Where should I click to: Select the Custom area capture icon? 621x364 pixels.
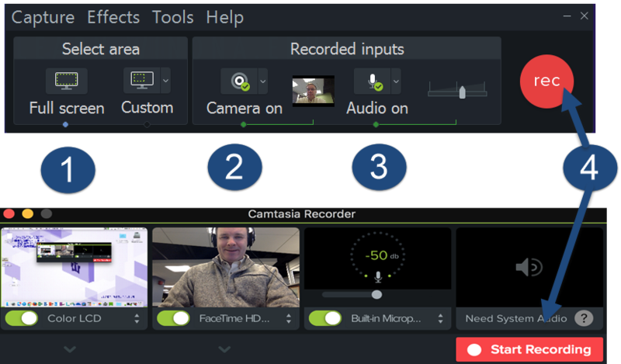(x=141, y=80)
